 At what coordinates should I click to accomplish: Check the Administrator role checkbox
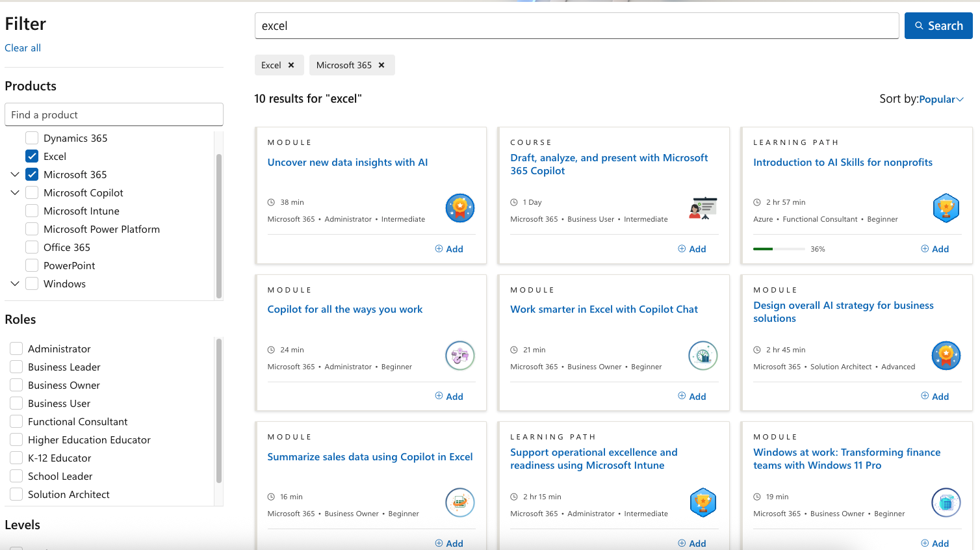16,348
